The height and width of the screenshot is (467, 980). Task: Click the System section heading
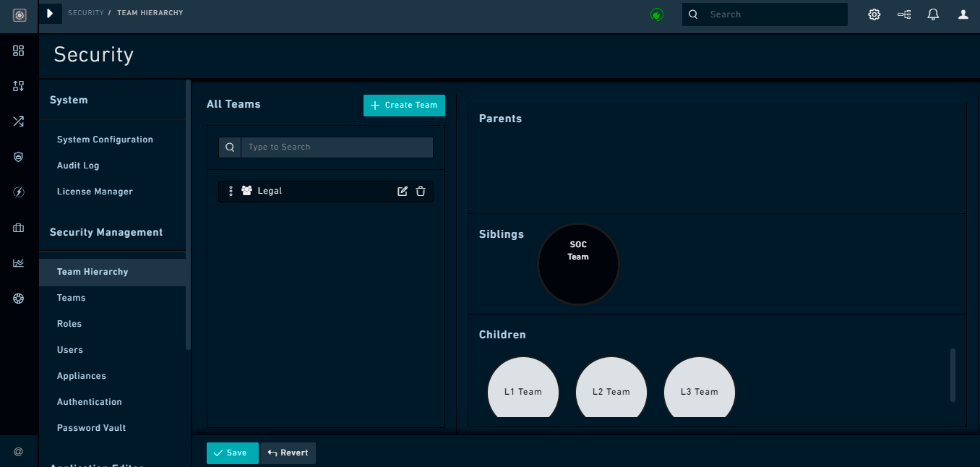click(x=69, y=100)
